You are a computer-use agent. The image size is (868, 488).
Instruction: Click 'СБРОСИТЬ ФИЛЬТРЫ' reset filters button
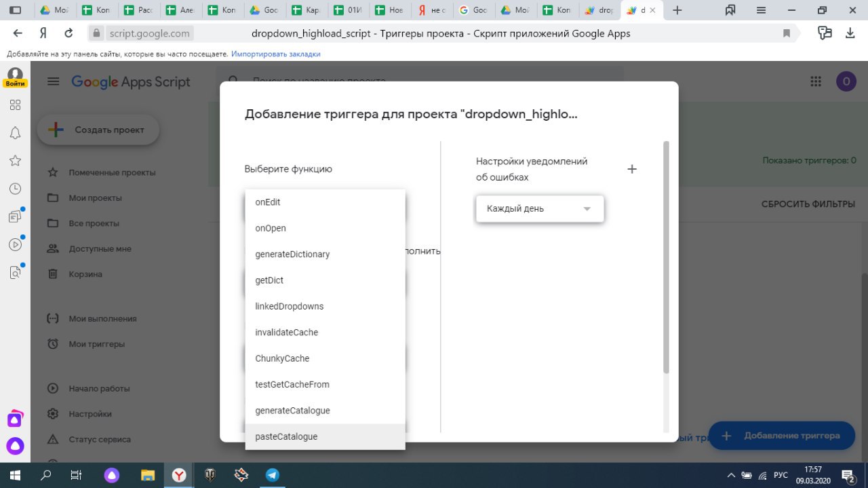[x=808, y=204]
